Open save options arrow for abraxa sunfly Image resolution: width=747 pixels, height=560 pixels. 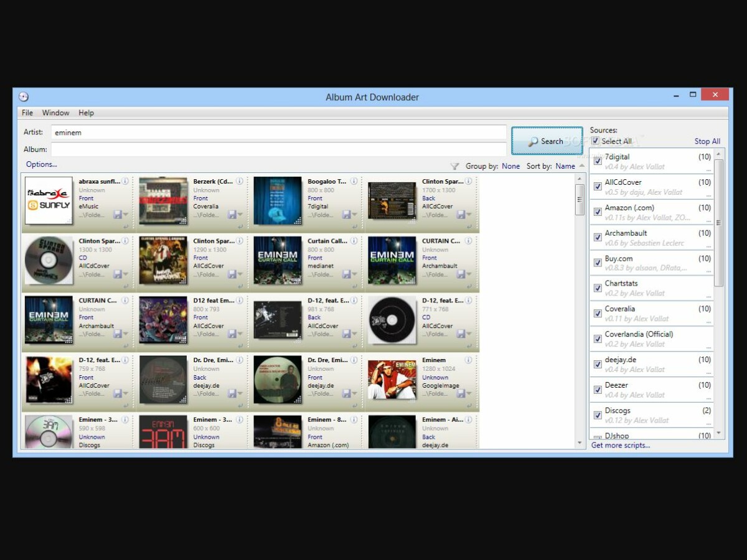coord(126,215)
